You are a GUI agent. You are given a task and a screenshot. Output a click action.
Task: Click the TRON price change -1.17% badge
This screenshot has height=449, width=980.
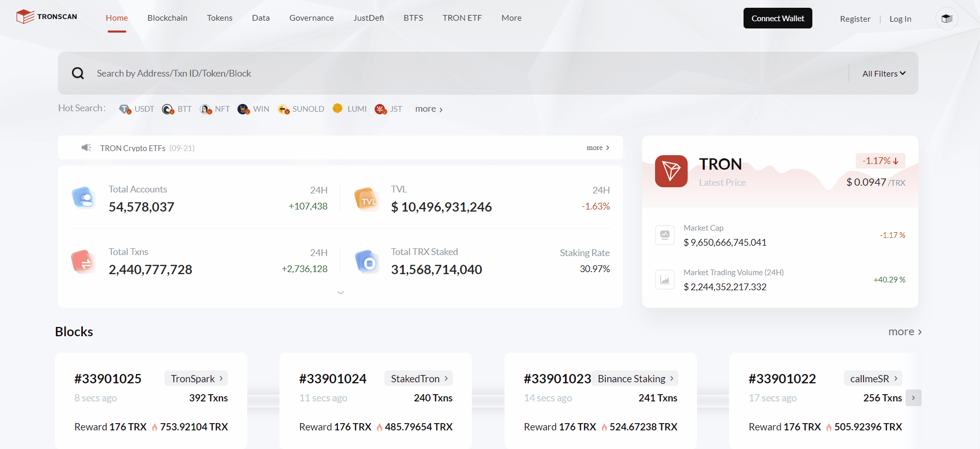coord(881,161)
